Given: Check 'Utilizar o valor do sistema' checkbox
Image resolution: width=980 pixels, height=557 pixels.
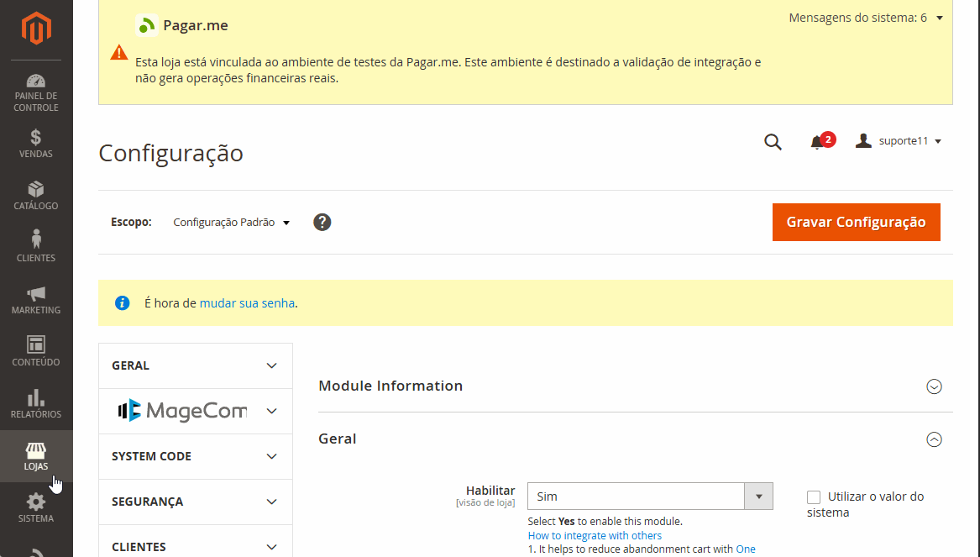Looking at the screenshot, I should point(814,497).
